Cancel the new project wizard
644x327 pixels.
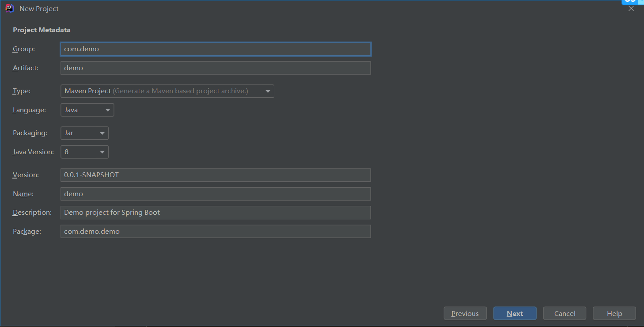(x=565, y=313)
